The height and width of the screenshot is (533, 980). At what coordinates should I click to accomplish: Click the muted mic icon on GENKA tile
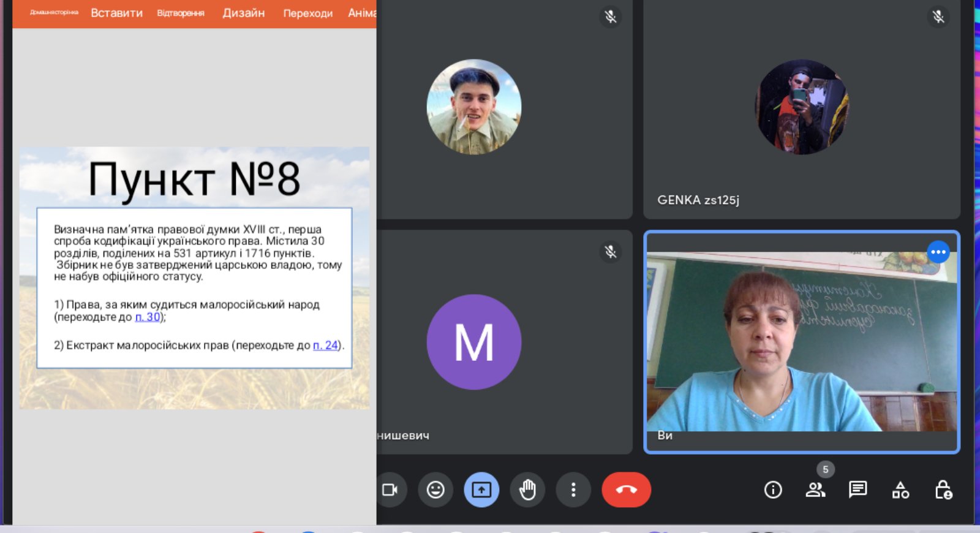tap(938, 17)
